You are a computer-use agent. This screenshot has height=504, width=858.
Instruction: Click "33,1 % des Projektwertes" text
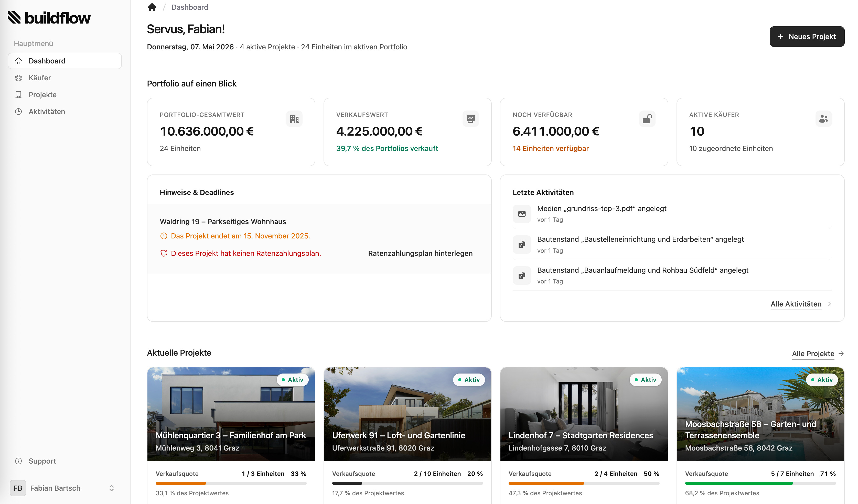tap(192, 493)
